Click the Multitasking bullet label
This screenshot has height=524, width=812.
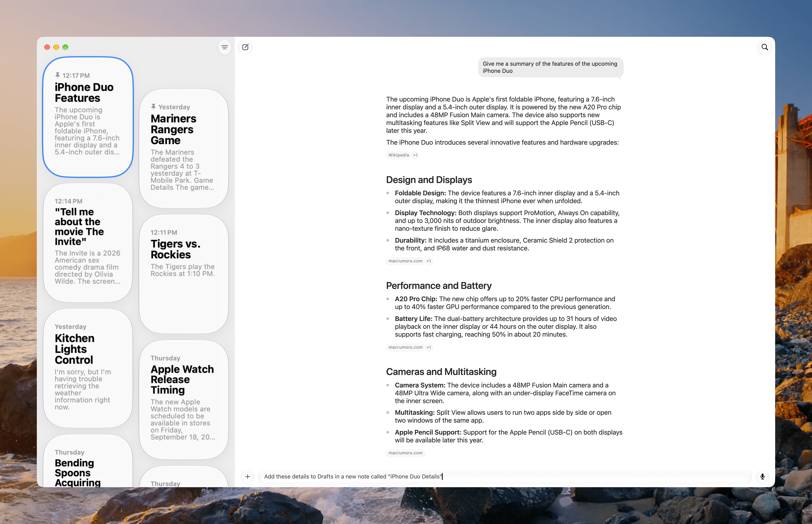click(x=415, y=412)
